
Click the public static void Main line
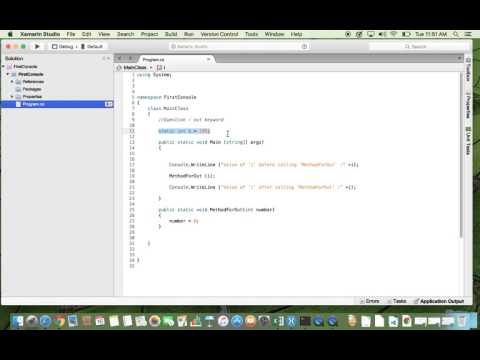[x=211, y=142]
